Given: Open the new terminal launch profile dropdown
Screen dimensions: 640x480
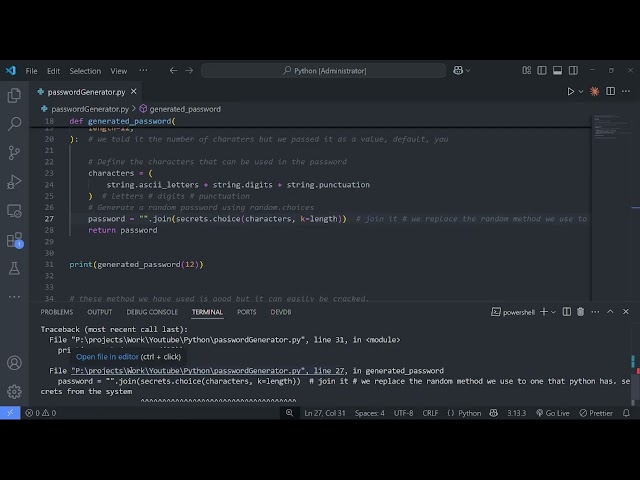Looking at the screenshot, I should point(553,312).
